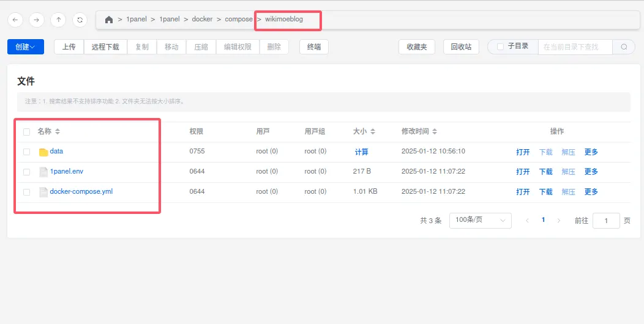The height and width of the screenshot is (324, 644).
Task: Enable the 子目录 subdirectory search checkbox
Action: [x=500, y=46]
